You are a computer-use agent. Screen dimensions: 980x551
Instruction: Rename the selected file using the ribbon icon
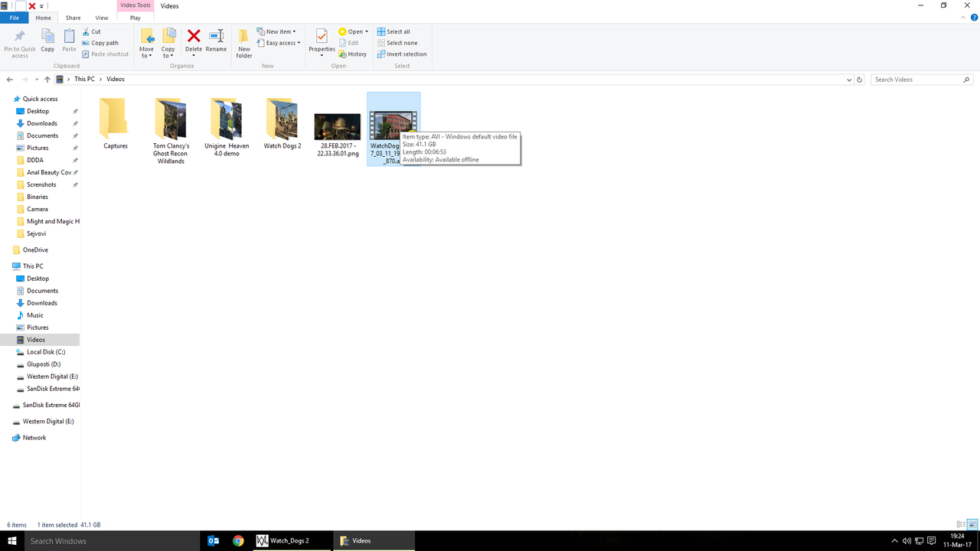point(216,38)
